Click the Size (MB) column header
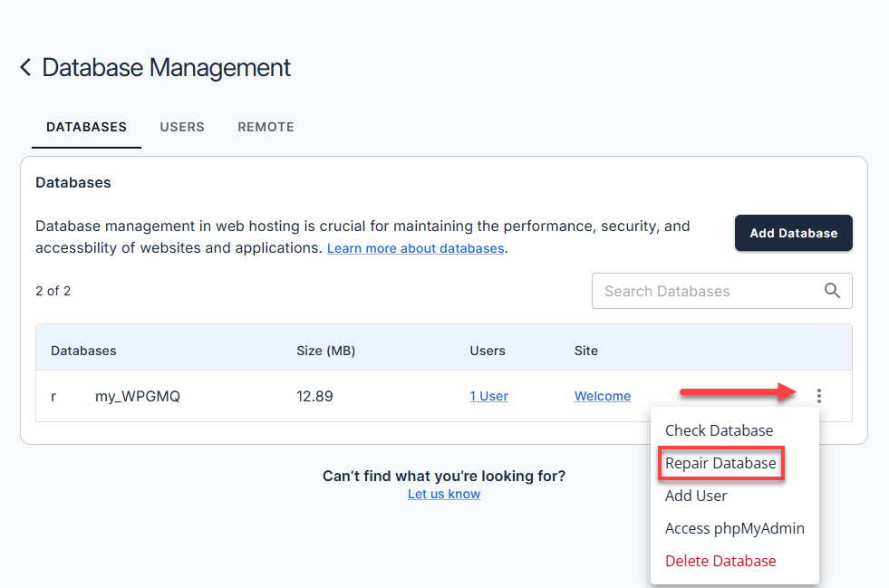This screenshot has height=588, width=889. pyautogui.click(x=327, y=351)
